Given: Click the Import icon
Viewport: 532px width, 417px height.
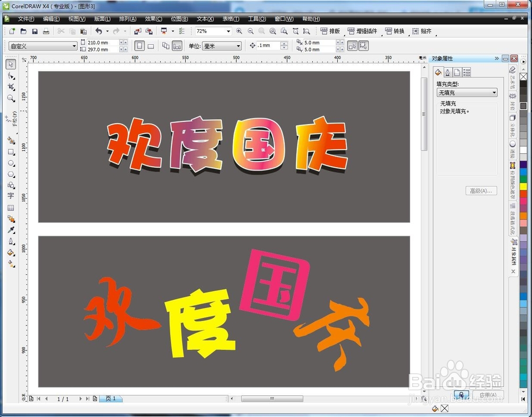Looking at the screenshot, I should click(137, 31).
